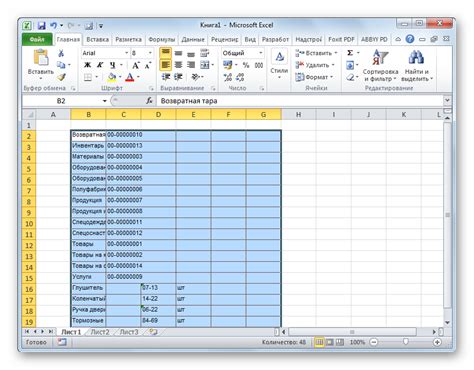Image resolution: width=474 pixels, height=370 pixels.
Task: Select cell D16 containing 07-13
Action: point(158,288)
